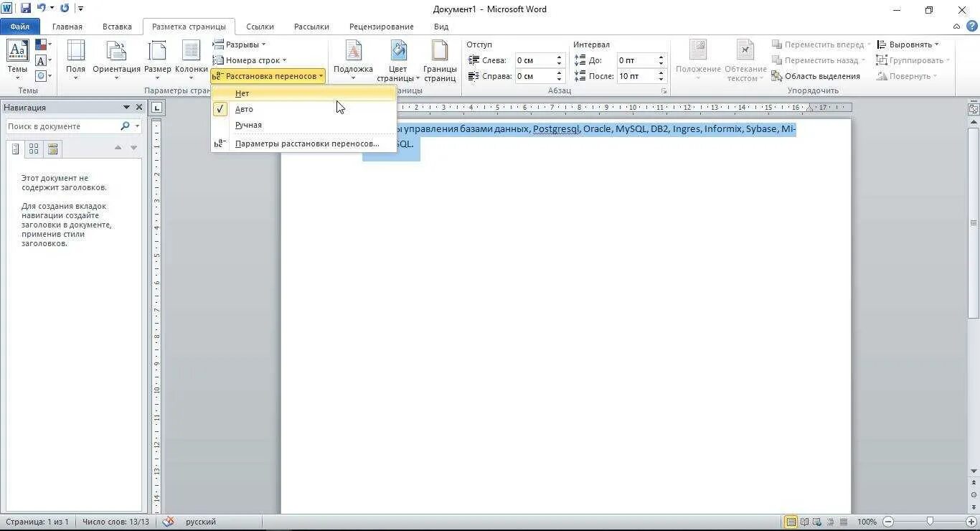Open Quick Access toolbar customize arrow
The image size is (980, 531).
click(80, 9)
